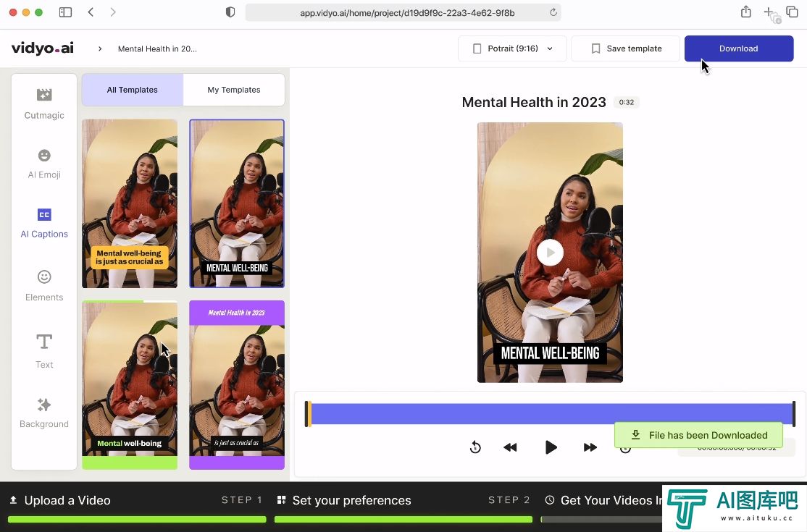Click the play overlay on video preview
Viewport: 807px width, 532px height.
[x=550, y=253]
